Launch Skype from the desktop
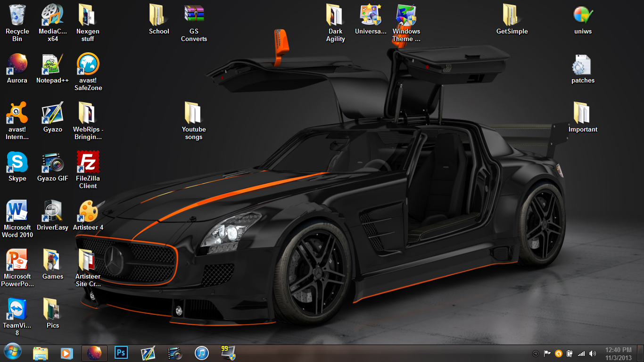This screenshot has width=644, height=362. click(17, 166)
